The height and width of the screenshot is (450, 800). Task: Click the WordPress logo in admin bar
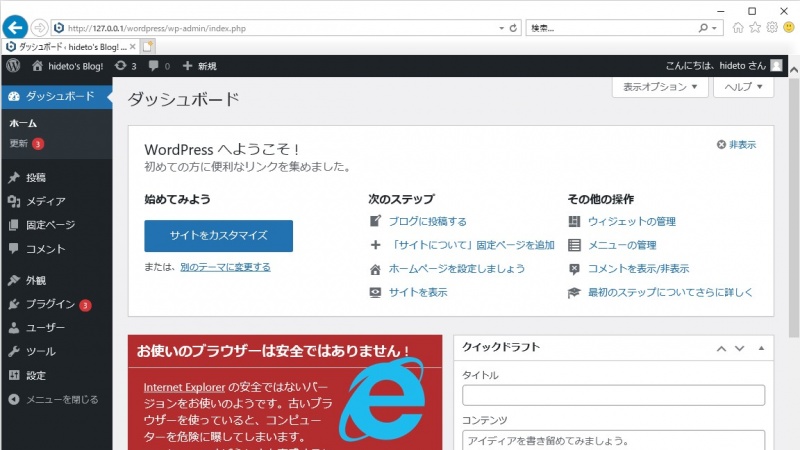13,66
